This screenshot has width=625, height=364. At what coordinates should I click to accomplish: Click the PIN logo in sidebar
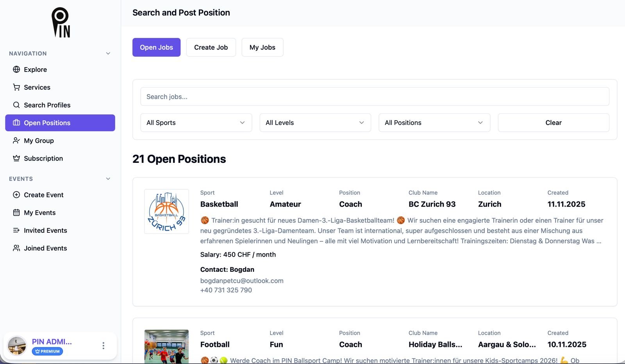coord(61,23)
